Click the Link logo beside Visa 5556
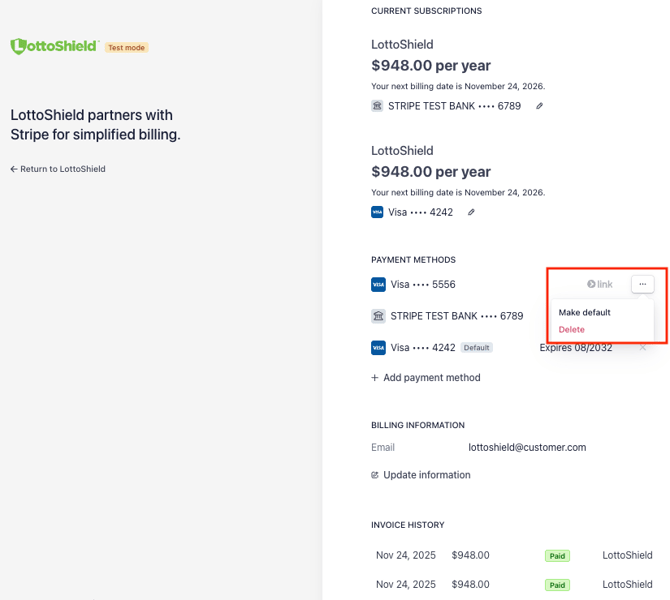 [x=600, y=285]
